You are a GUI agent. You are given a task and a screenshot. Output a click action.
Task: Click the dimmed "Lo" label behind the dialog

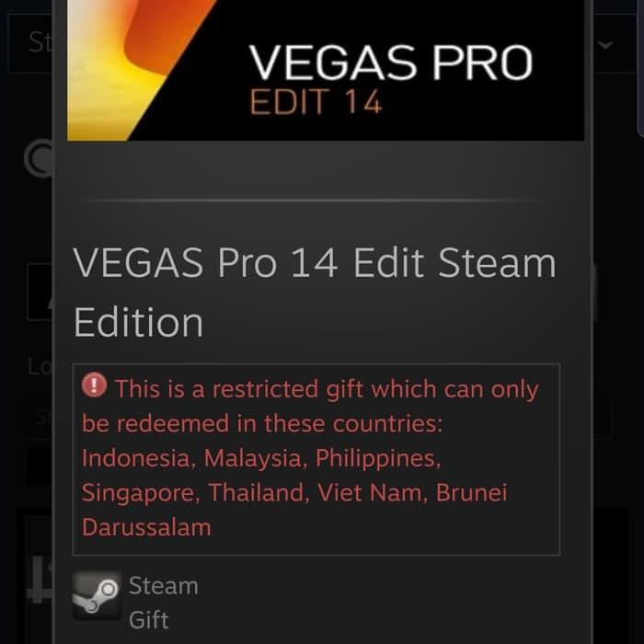(40, 366)
